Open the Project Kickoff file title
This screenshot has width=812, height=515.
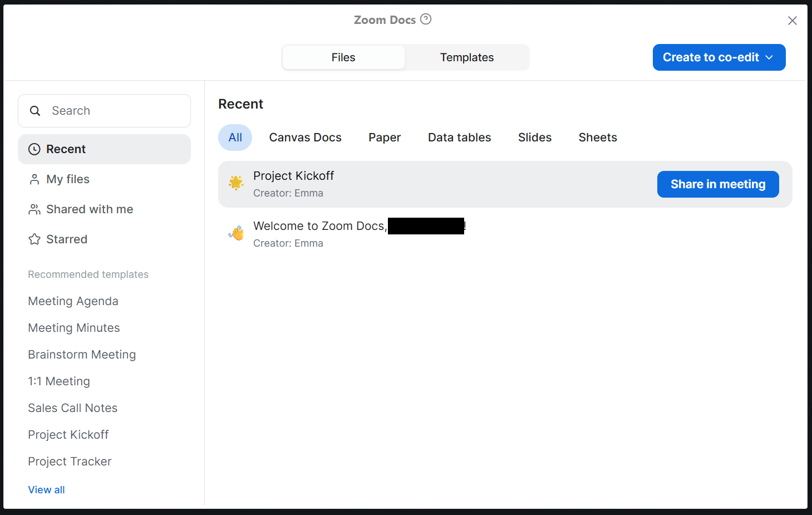(293, 176)
